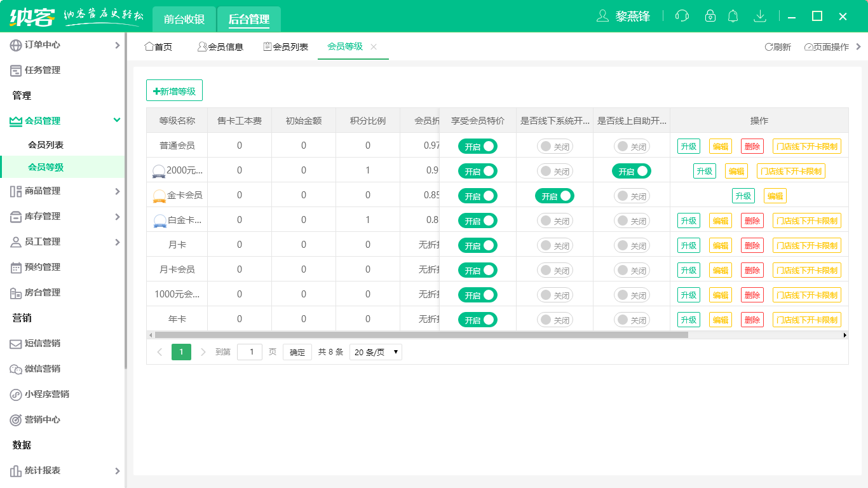点击年卡行的删除按钮
868x488 pixels.
coord(752,320)
